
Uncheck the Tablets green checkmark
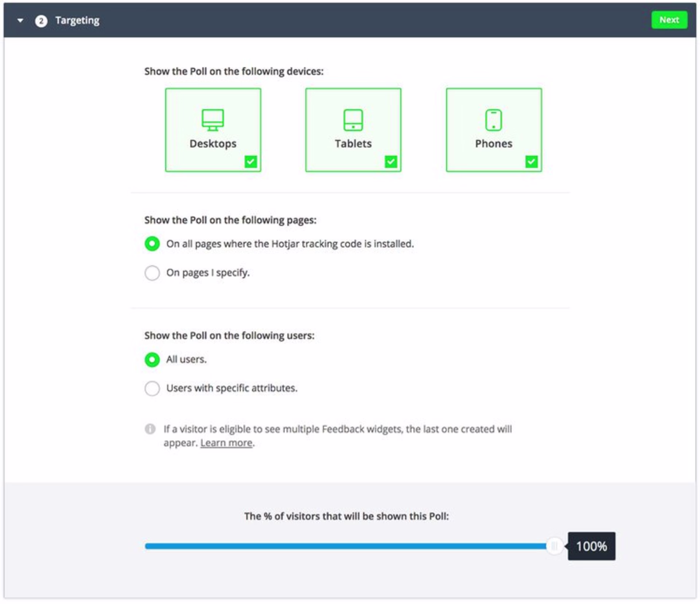(x=391, y=162)
